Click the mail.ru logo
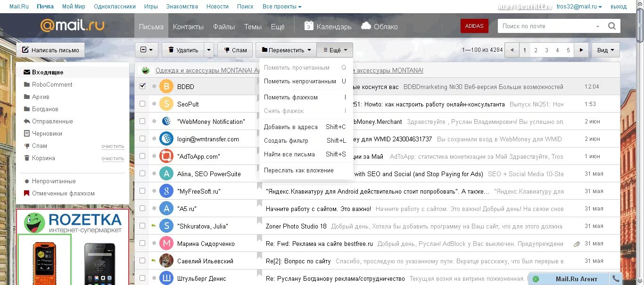Screen dimensions: 644x285 pyautogui.click(x=72, y=25)
